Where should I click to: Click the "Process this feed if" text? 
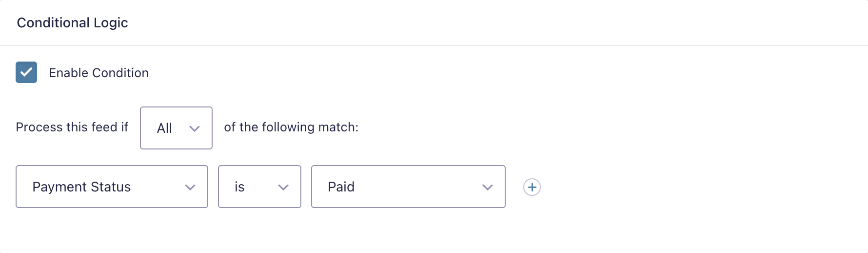[72, 127]
